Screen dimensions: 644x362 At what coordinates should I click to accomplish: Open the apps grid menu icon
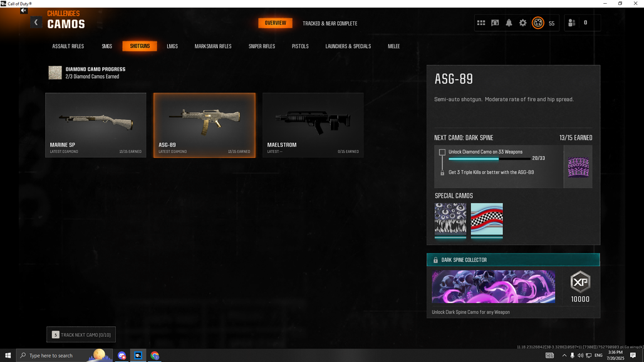tap(481, 23)
